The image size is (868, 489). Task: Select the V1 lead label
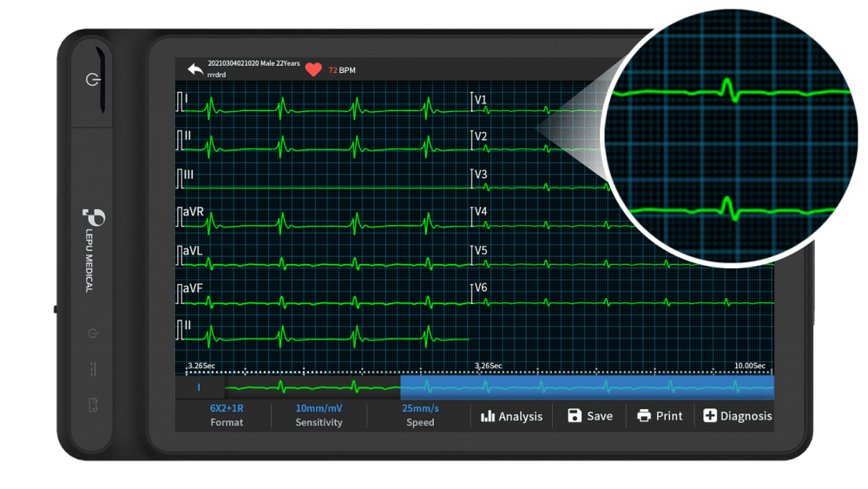point(480,100)
